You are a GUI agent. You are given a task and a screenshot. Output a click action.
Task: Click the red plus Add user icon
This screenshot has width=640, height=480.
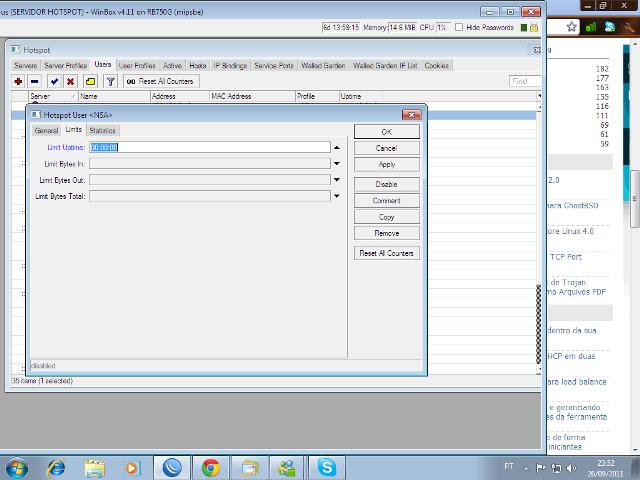pyautogui.click(x=18, y=81)
